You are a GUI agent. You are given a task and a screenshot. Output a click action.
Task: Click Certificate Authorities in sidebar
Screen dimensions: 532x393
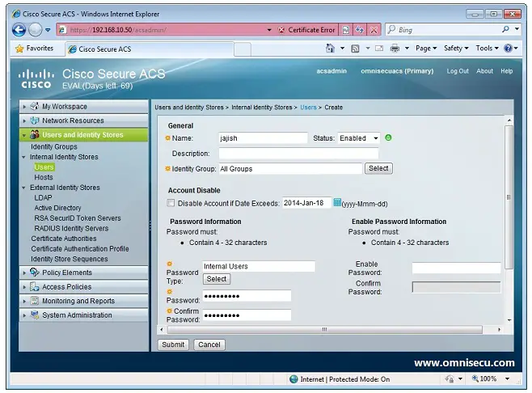coord(64,239)
